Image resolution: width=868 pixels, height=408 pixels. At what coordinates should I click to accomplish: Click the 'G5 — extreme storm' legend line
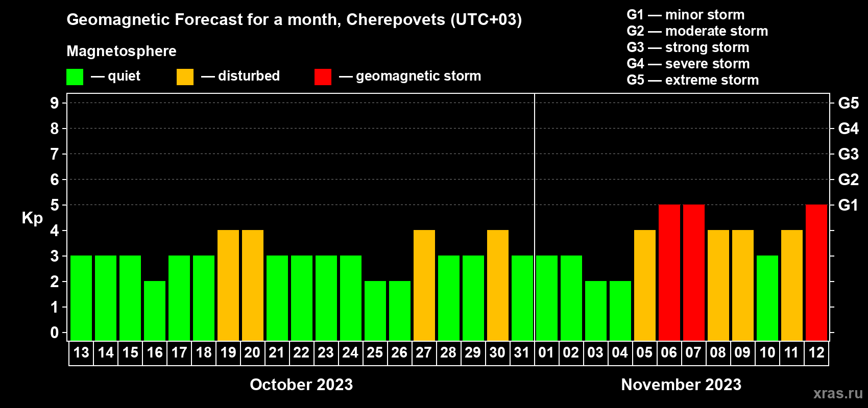[693, 80]
